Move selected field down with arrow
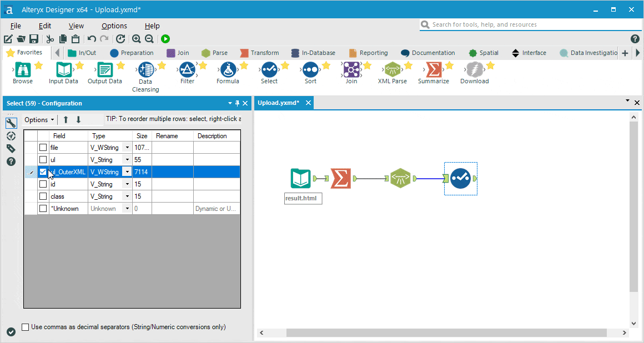This screenshot has height=343, width=644. pos(78,119)
